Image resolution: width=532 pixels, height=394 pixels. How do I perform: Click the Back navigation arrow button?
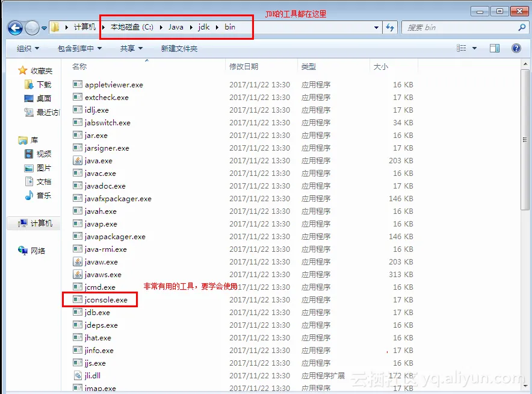coord(15,28)
